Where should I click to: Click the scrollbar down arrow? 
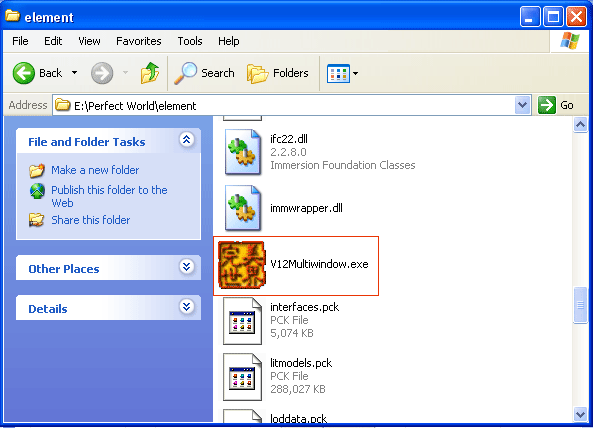click(x=580, y=414)
